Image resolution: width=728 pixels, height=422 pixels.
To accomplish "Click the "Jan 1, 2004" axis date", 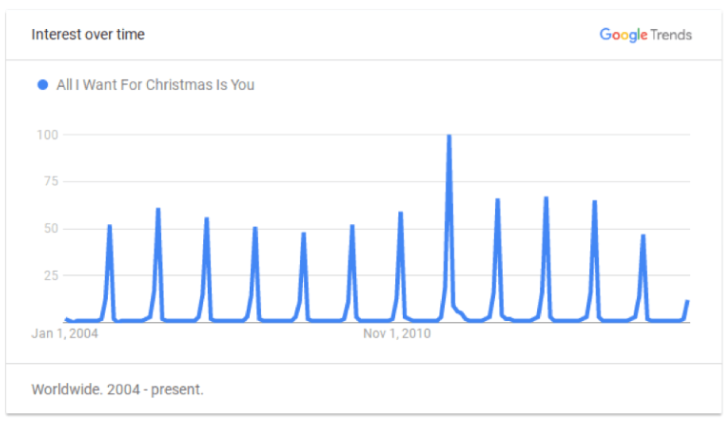I will pyautogui.click(x=65, y=333).
